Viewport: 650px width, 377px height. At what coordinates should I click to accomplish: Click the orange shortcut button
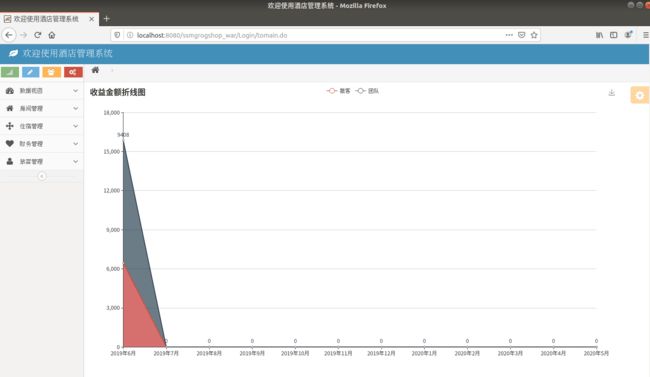click(51, 72)
